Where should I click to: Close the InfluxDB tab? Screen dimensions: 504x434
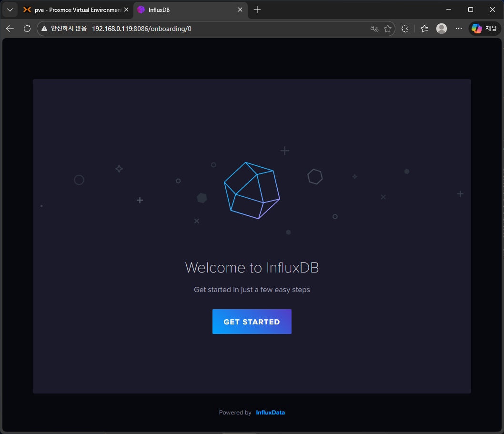(240, 10)
